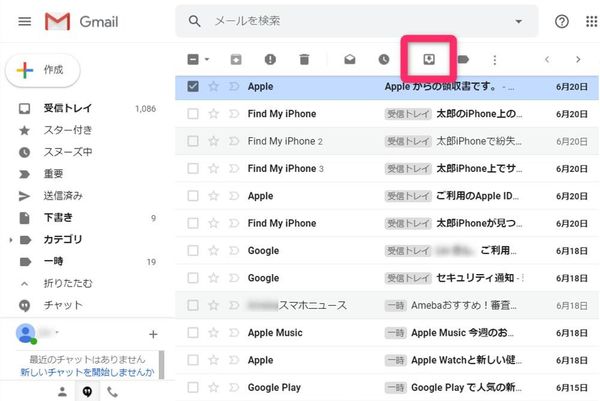Go to the older page arrow
This screenshot has width=600, height=401.
[578, 59]
